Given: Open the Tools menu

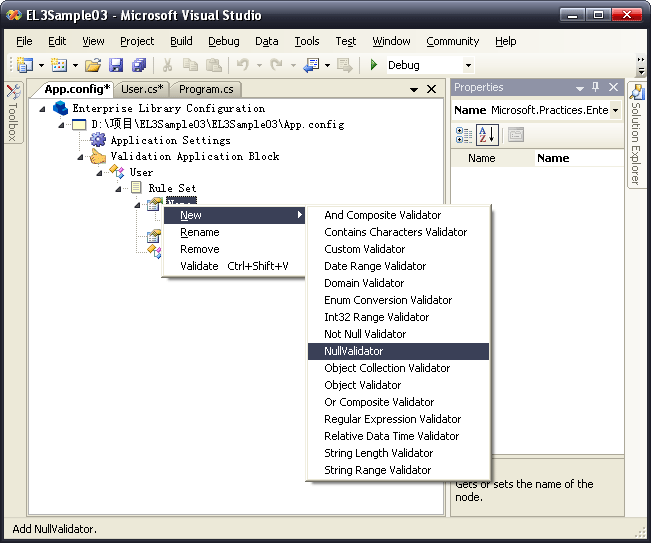Looking at the screenshot, I should (307, 41).
